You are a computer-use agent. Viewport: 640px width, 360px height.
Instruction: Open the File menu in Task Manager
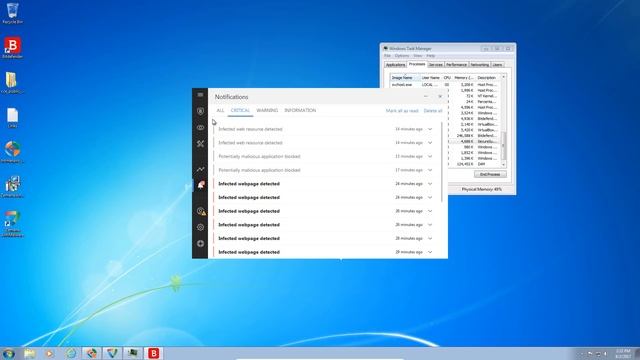point(387,56)
